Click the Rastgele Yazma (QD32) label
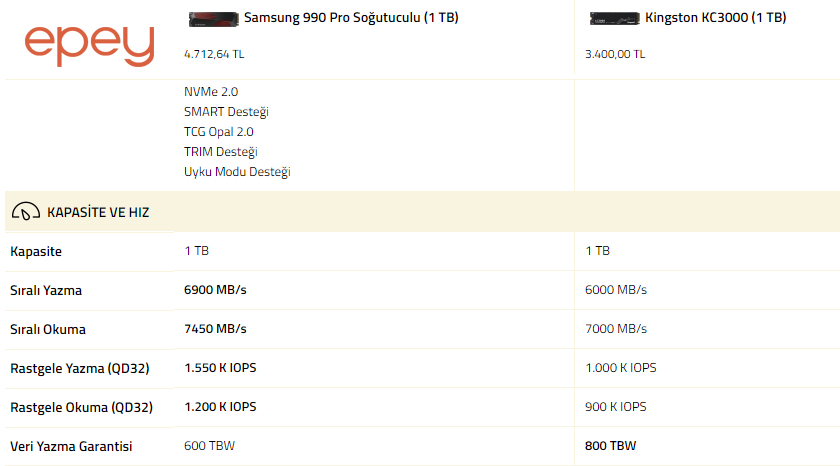Screen dimensions: 840x466 80,368
